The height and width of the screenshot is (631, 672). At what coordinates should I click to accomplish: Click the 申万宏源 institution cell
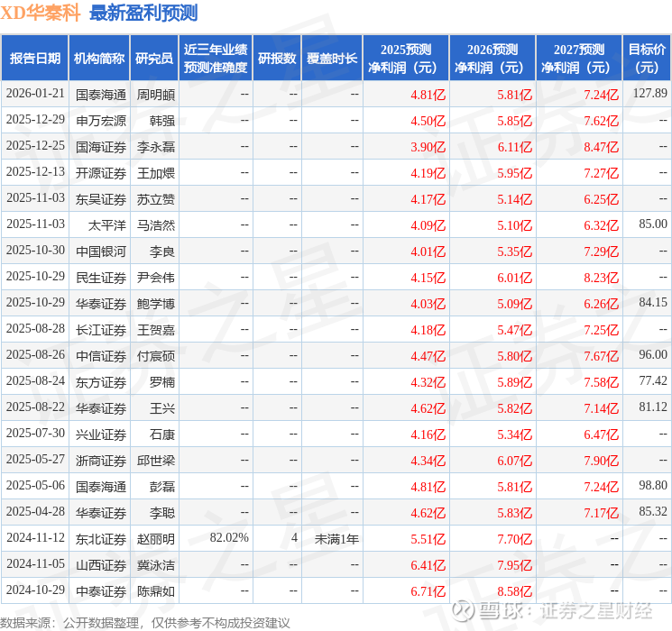point(101,121)
